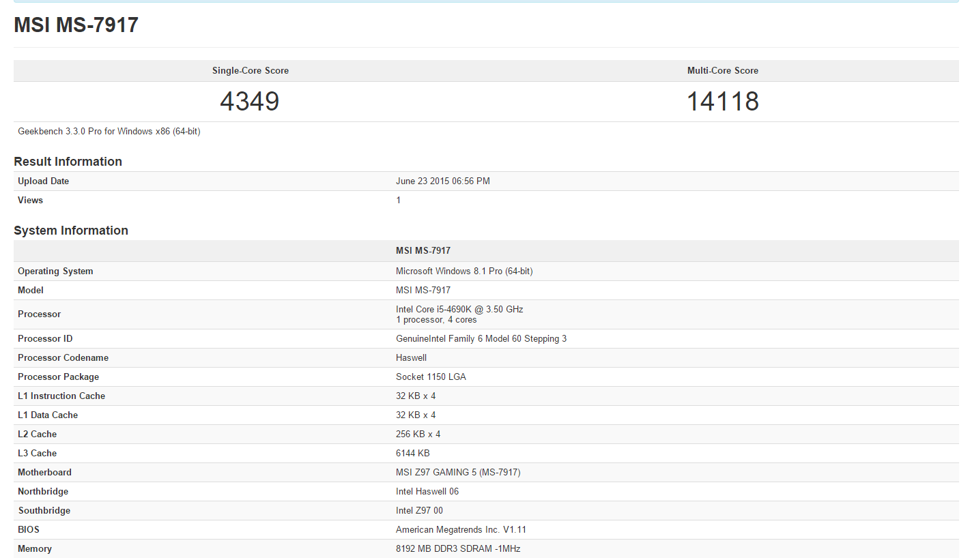This screenshot has width=970, height=560.
Task: Select the '6144 KB' value
Action: [413, 454]
